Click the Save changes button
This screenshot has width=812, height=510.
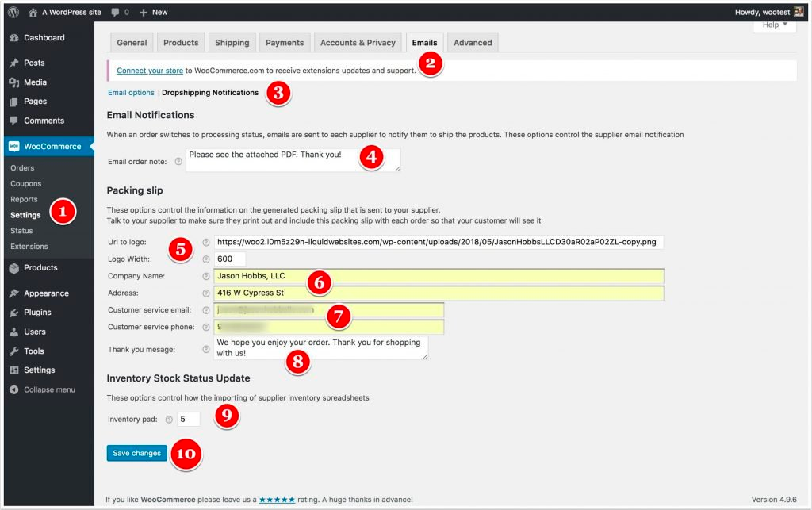point(136,453)
